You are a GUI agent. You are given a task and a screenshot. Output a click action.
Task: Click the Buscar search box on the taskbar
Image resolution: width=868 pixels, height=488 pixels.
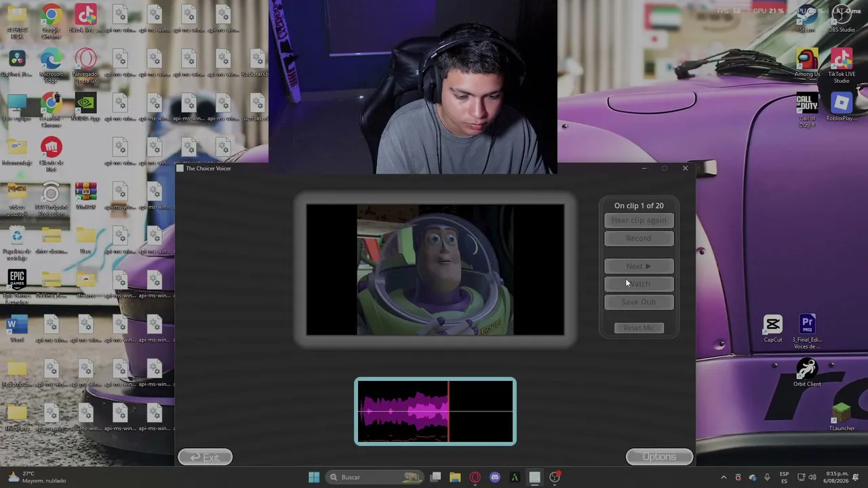374,477
